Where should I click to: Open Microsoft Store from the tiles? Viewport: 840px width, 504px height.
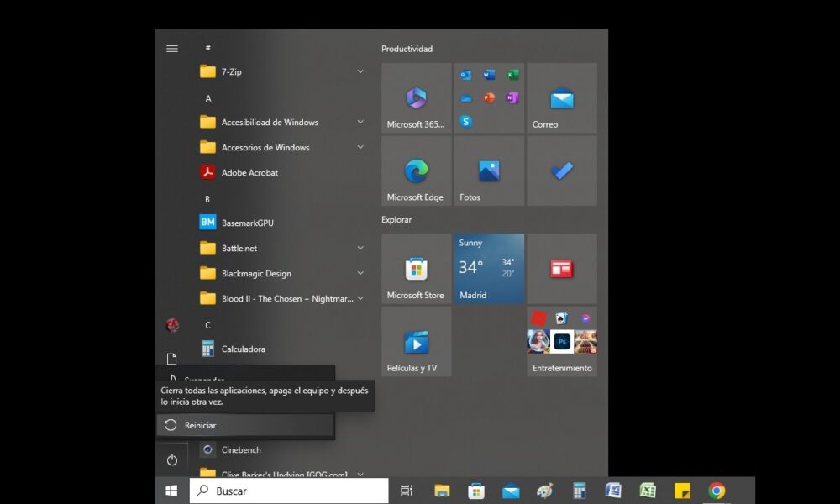coord(415,269)
